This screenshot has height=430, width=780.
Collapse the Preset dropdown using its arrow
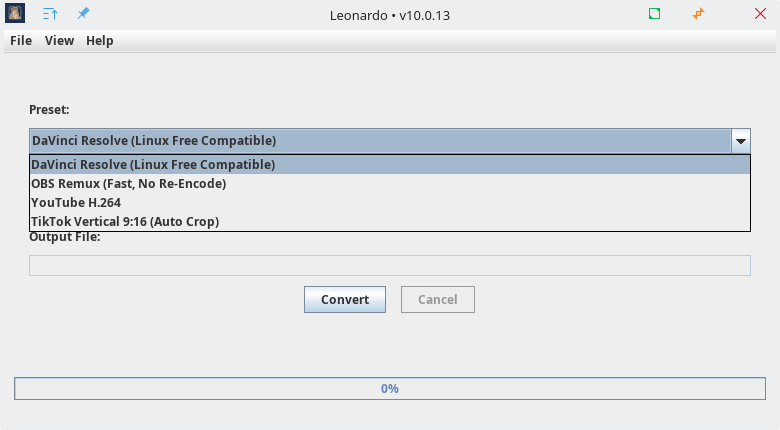(740, 141)
